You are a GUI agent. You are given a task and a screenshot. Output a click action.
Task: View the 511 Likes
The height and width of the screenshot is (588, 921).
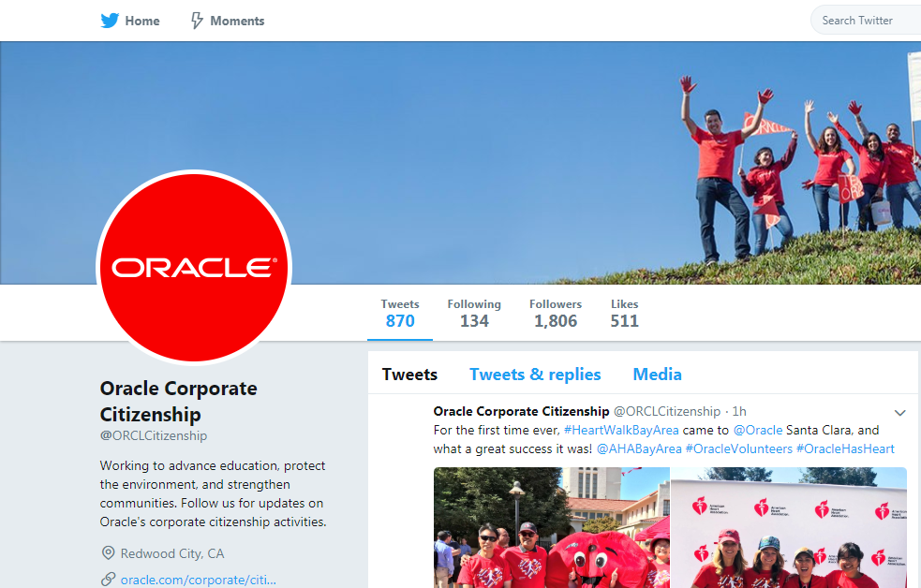click(x=624, y=314)
